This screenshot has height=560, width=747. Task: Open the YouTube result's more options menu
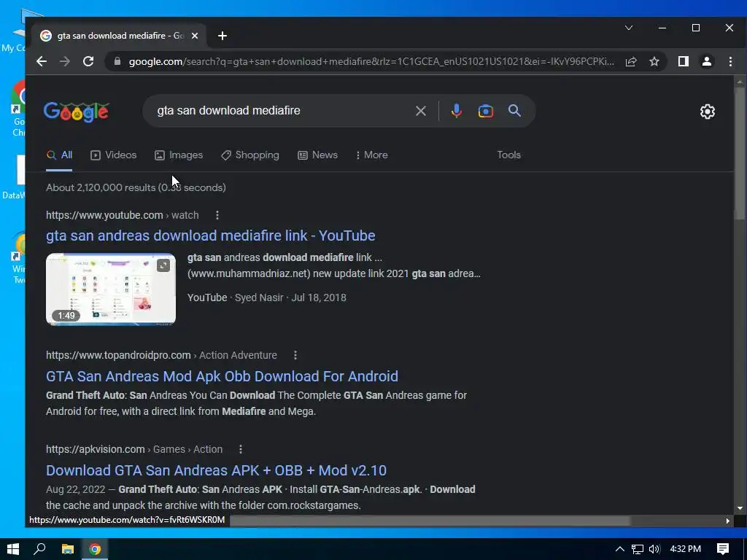click(x=217, y=215)
